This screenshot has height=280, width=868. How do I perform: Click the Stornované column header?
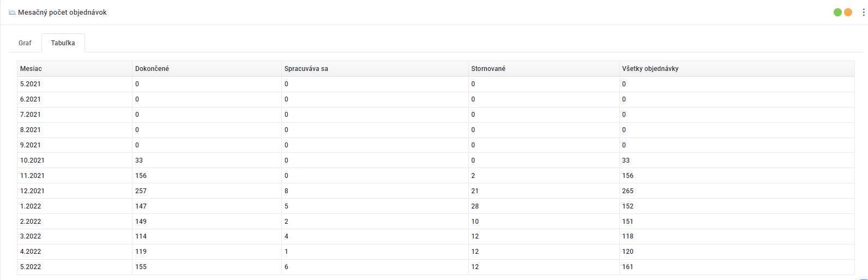pyautogui.click(x=488, y=69)
